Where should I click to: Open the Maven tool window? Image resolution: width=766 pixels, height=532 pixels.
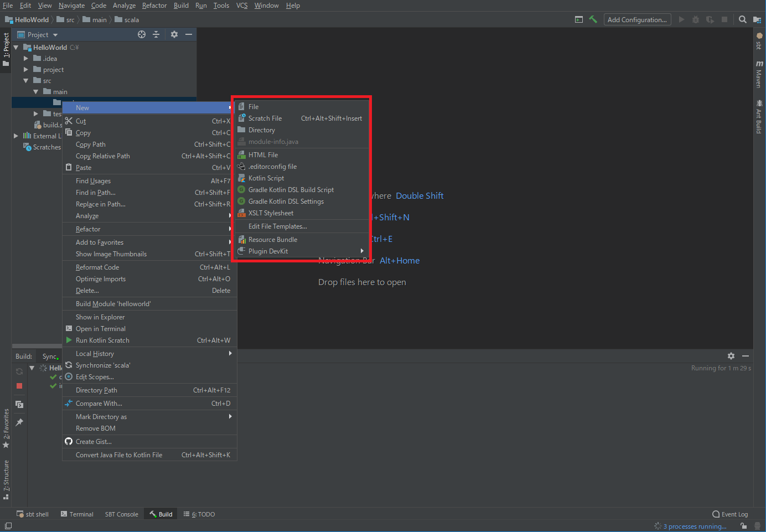[759, 74]
